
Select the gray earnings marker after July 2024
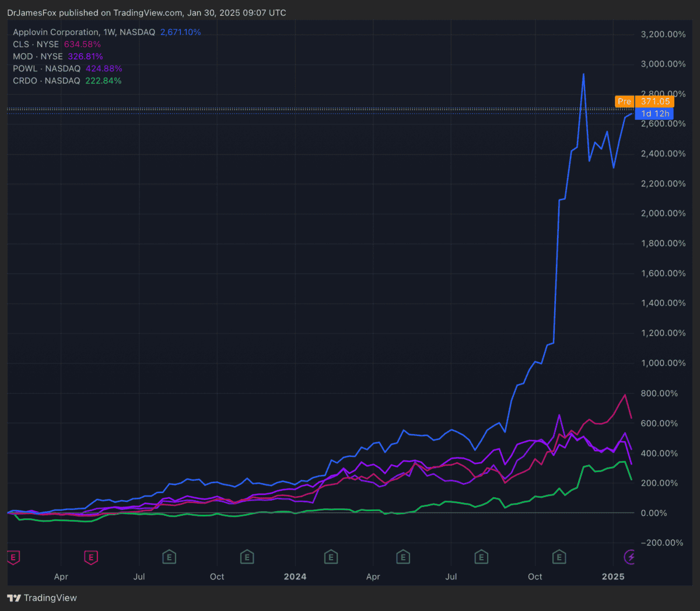pos(481,557)
